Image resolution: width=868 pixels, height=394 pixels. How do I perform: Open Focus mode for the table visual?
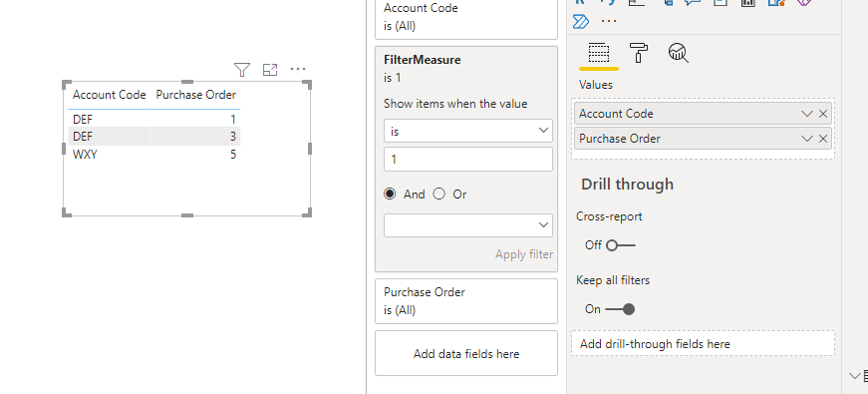coord(270,70)
